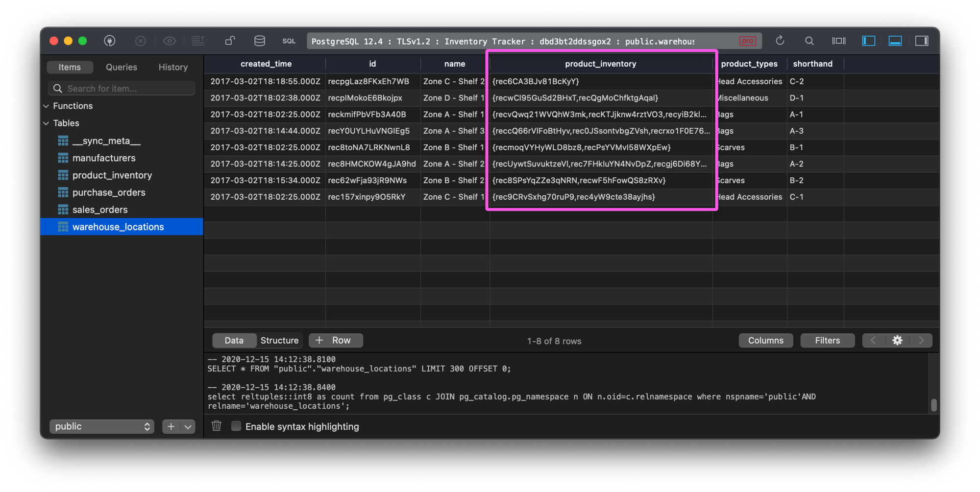Switch to the Queries tab

pos(122,67)
